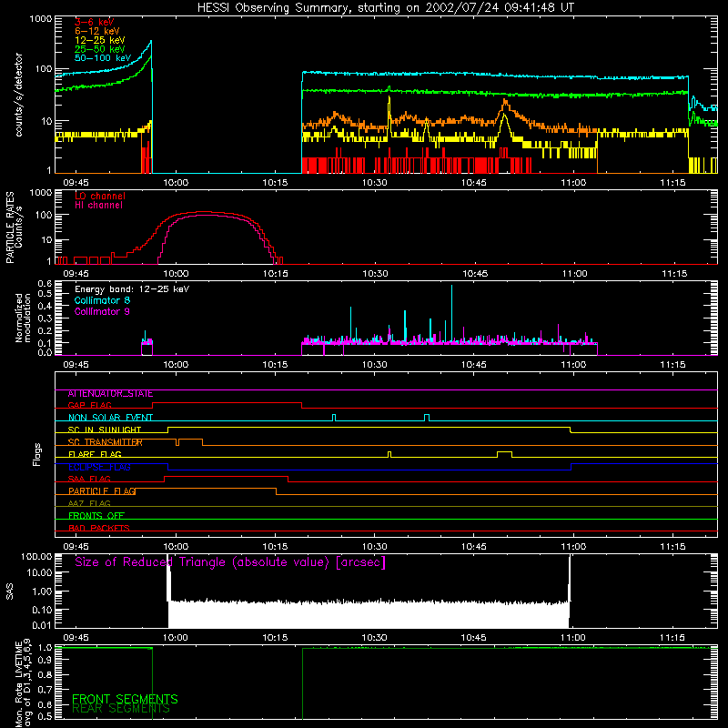This screenshot has width=728, height=728.
Task: Click the Normalized modulation axis label
Action: (24, 318)
